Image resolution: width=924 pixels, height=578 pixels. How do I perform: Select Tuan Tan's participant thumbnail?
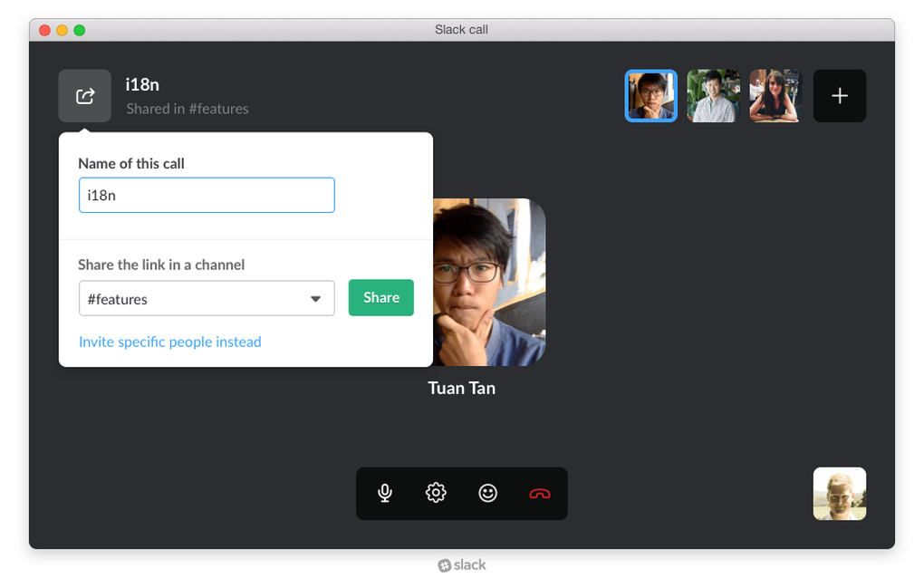650,95
